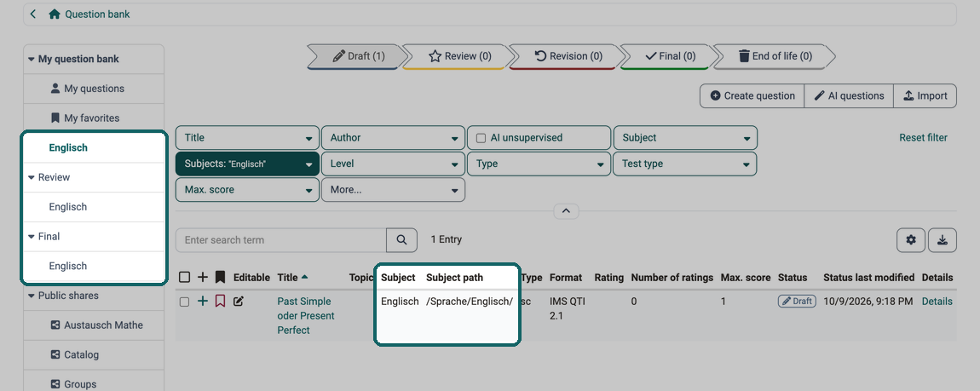Open My questions in sidebar
Image resolution: width=980 pixels, height=391 pixels.
point(94,89)
